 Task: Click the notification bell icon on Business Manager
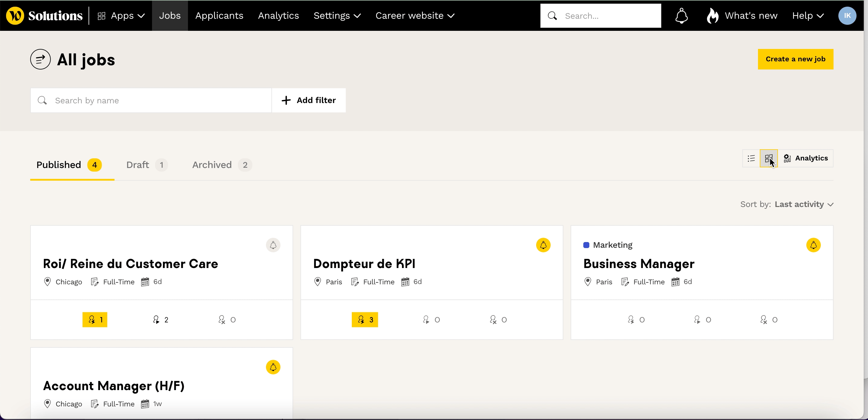point(814,244)
